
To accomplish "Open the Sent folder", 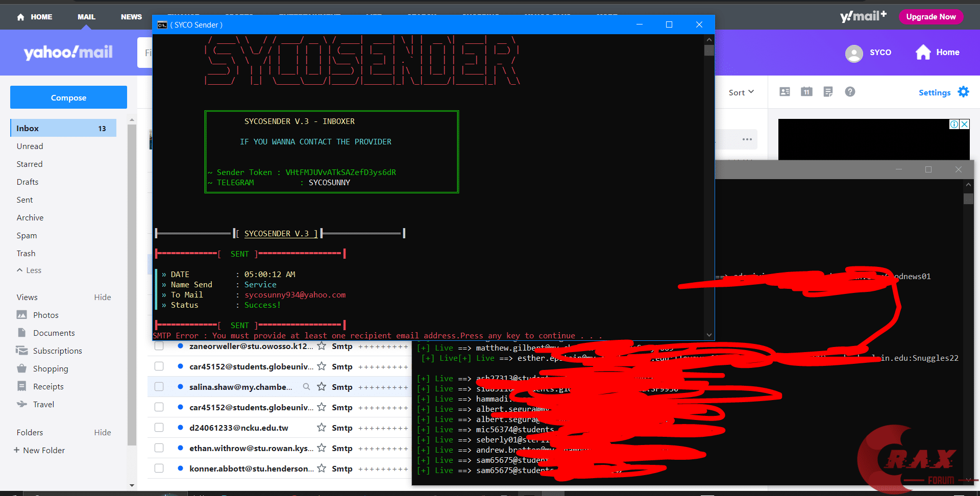I will click(x=24, y=200).
